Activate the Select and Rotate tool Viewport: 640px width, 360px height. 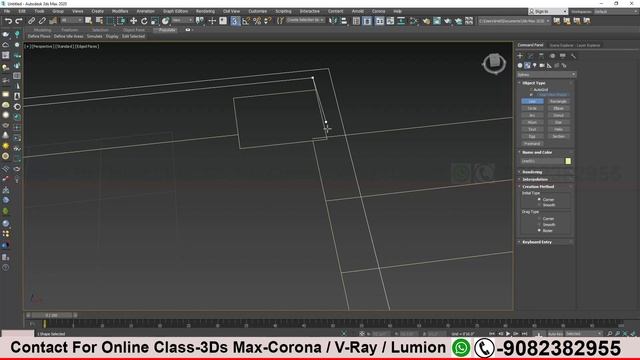(144, 21)
